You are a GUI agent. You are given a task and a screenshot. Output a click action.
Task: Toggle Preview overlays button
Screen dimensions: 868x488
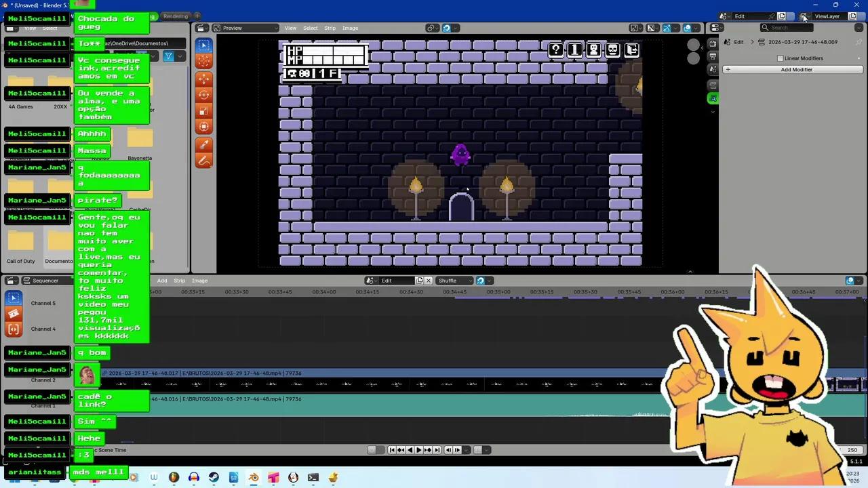(688, 28)
